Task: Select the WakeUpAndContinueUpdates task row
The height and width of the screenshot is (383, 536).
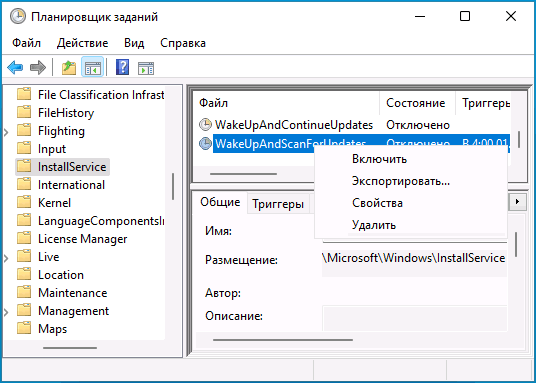Action: [354, 125]
